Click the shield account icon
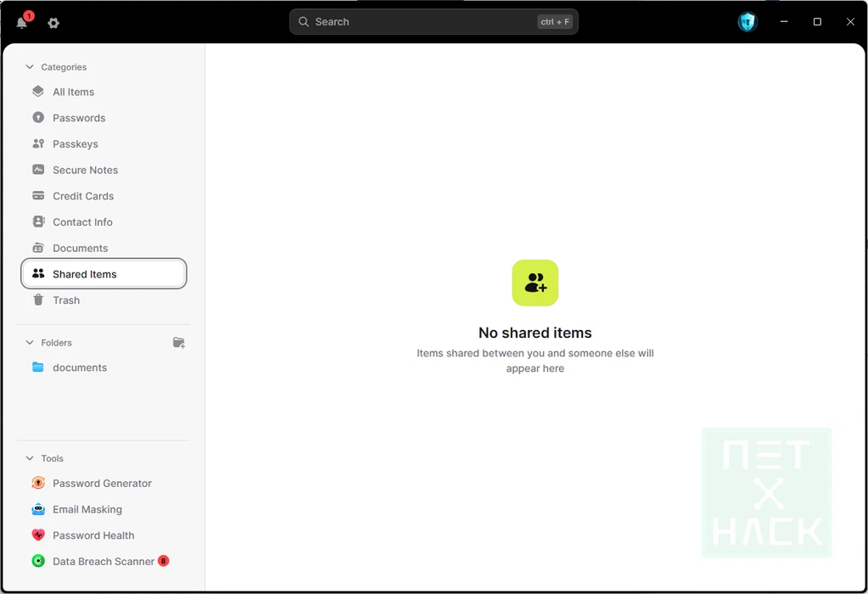The height and width of the screenshot is (594, 868). click(x=747, y=22)
